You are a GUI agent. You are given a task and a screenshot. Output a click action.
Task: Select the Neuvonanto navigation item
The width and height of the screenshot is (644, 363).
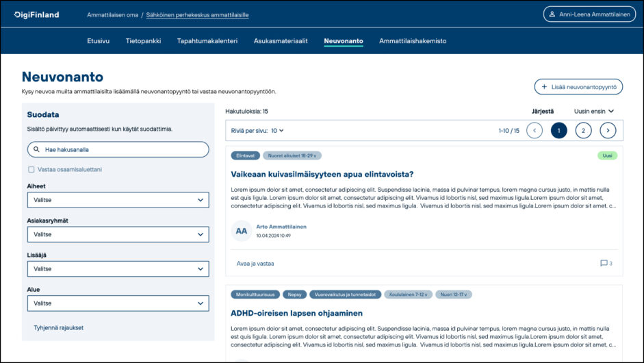point(344,41)
